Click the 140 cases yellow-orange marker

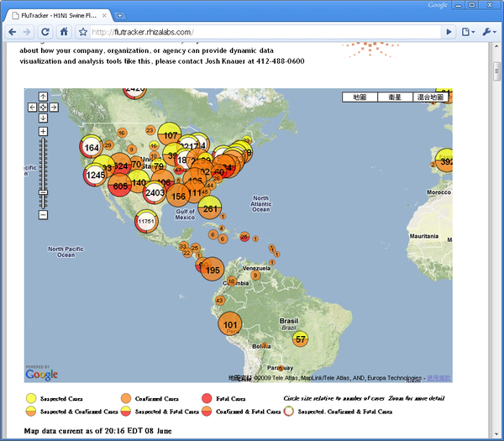(x=139, y=182)
